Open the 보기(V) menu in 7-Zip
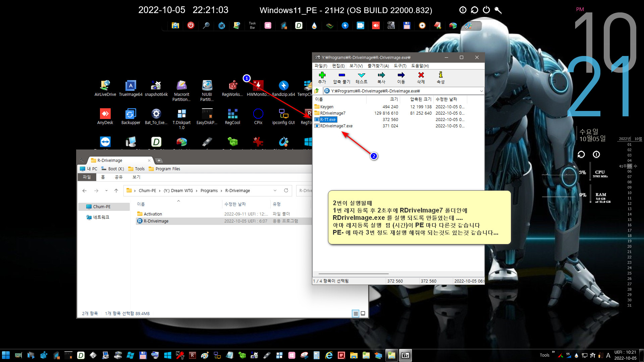 [x=356, y=66]
